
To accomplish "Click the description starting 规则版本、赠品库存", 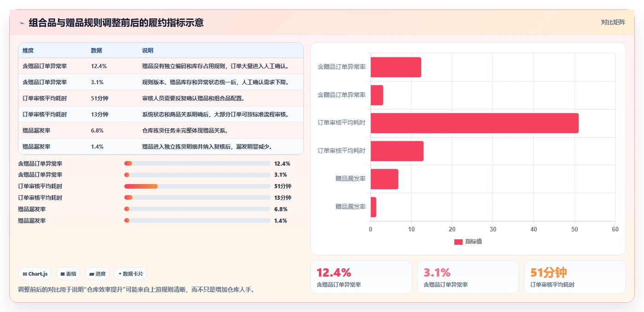I will [216, 82].
